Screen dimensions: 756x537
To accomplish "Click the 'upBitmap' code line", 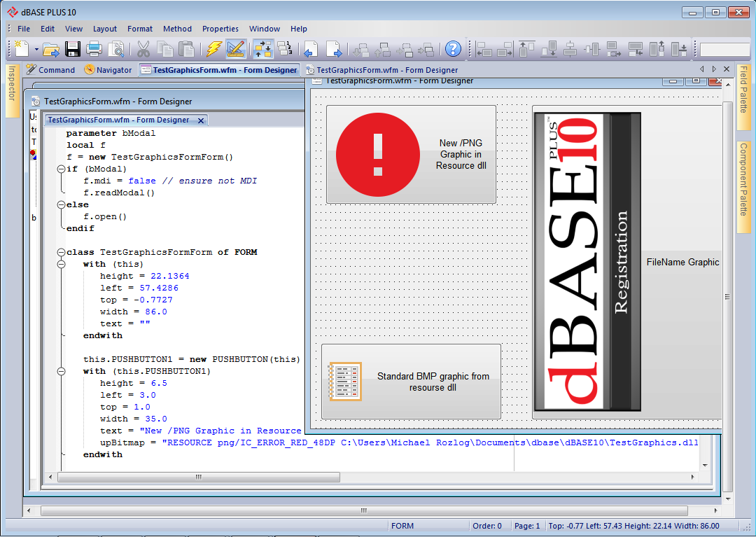I will click(399, 442).
